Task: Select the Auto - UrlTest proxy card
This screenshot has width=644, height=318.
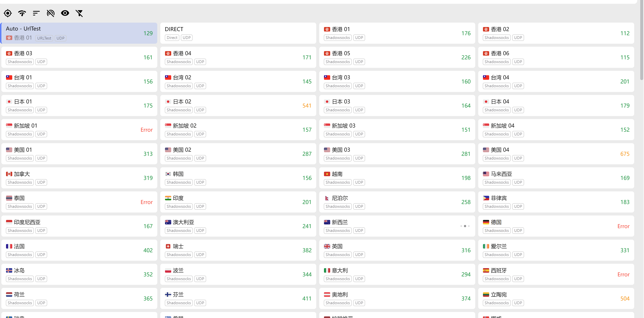Action: point(79,33)
